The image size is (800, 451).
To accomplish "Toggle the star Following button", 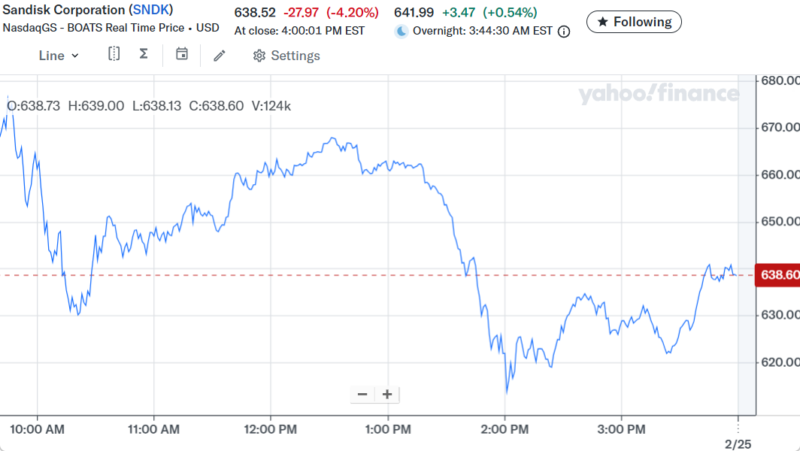I will pos(634,21).
